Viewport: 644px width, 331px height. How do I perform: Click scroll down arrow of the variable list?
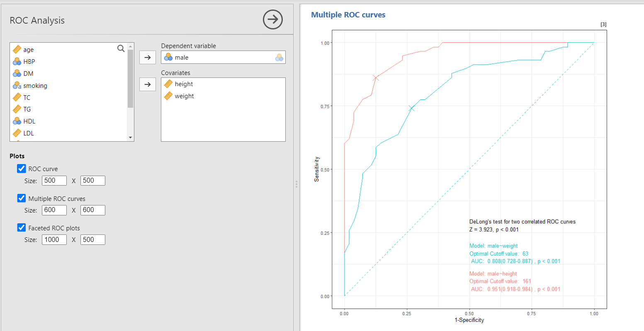click(x=130, y=138)
